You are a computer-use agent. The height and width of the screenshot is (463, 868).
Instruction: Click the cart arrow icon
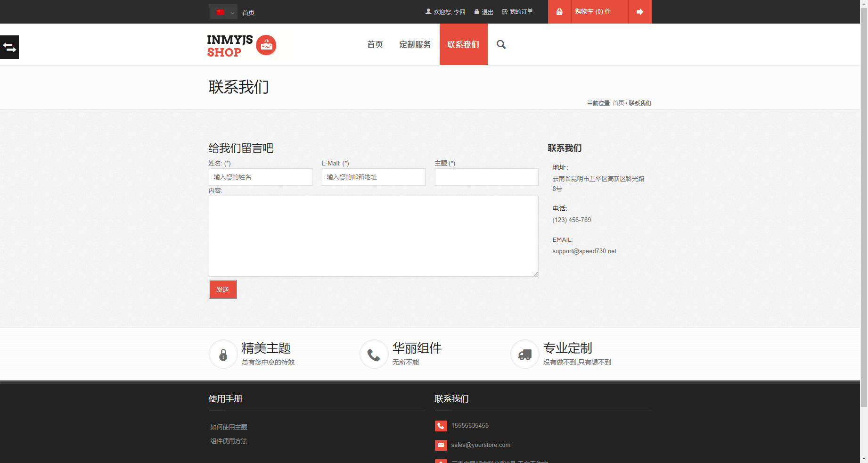point(640,12)
